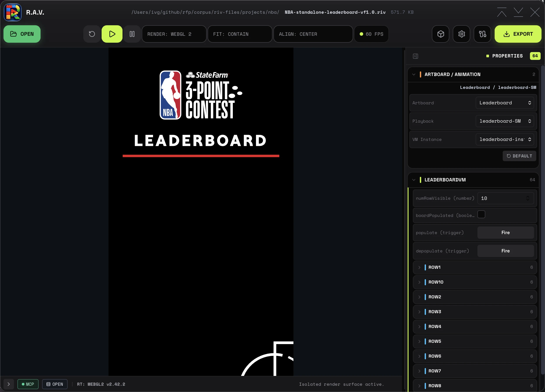Click the green play button
Image resolution: width=545 pixels, height=392 pixels.
tap(112, 34)
